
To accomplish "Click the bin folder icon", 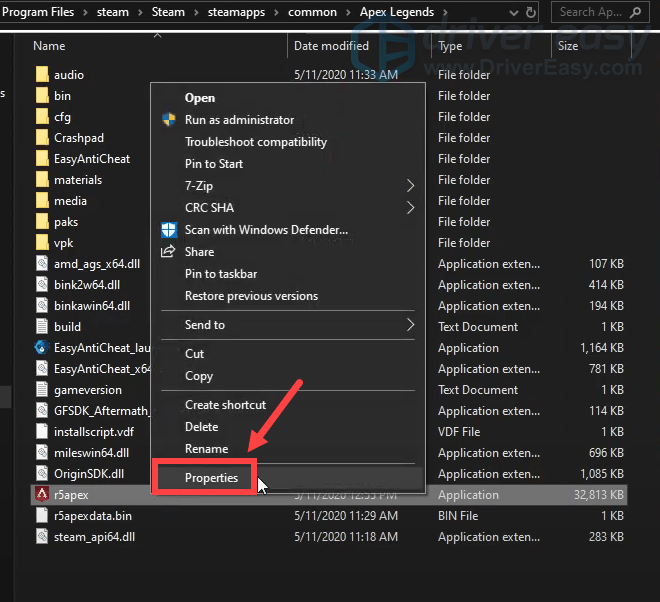I will [42, 96].
